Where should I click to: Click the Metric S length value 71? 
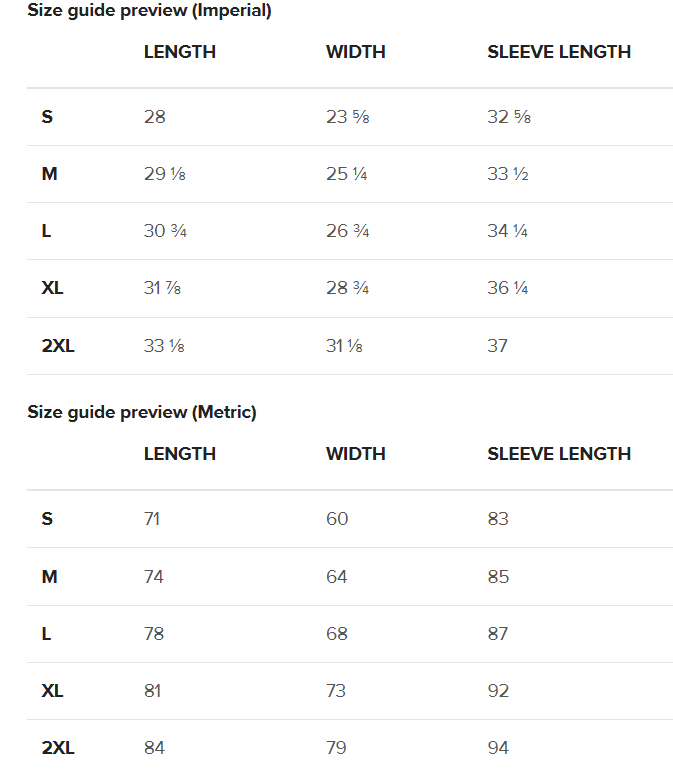[x=152, y=519]
